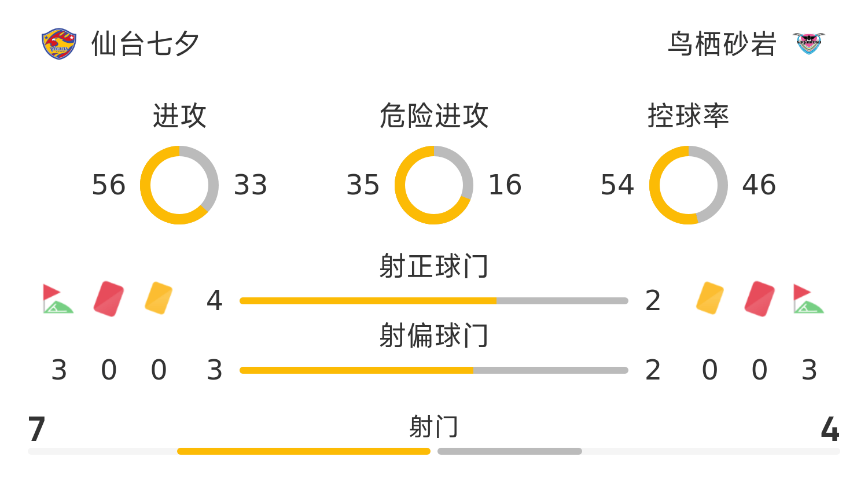This screenshot has height=501, width=868.
Task: Click the 进攻 donut chart
Action: click(x=179, y=185)
